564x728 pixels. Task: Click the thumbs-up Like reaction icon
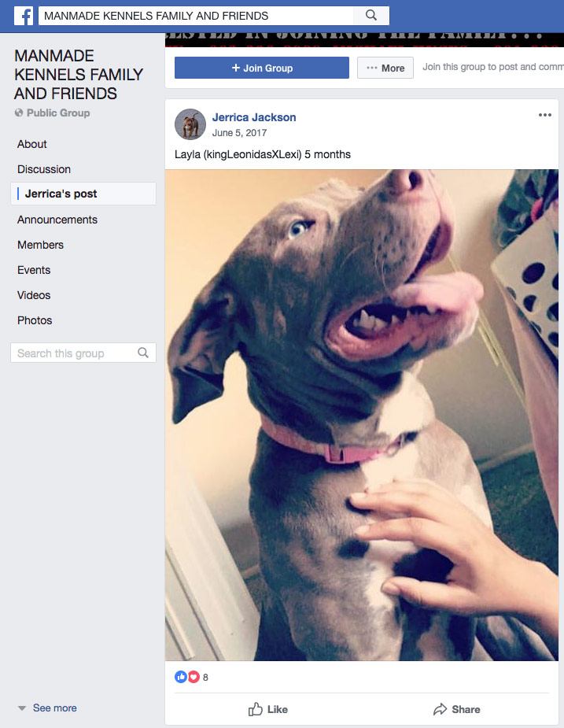[181, 677]
